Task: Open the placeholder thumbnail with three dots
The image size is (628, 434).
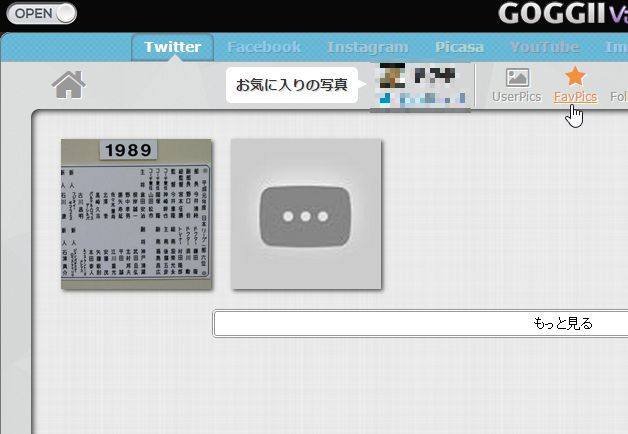Action: [x=306, y=214]
